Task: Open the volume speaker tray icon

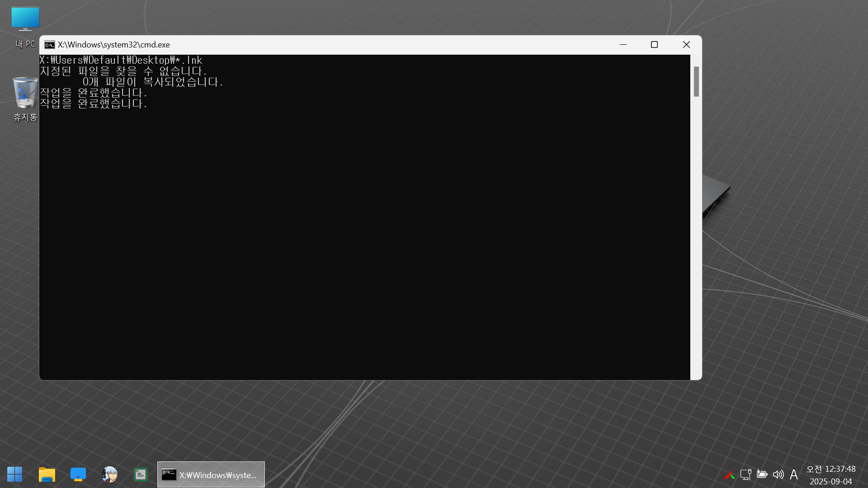Action: [778, 474]
